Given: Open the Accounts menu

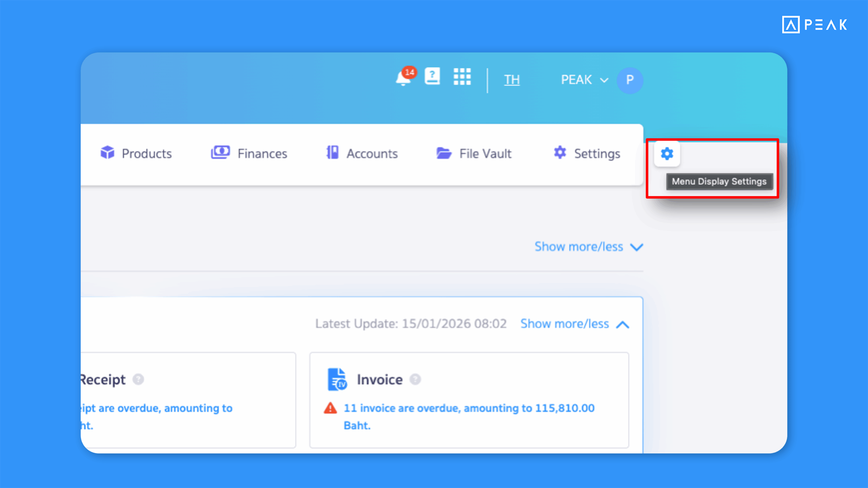Looking at the screenshot, I should click(362, 154).
